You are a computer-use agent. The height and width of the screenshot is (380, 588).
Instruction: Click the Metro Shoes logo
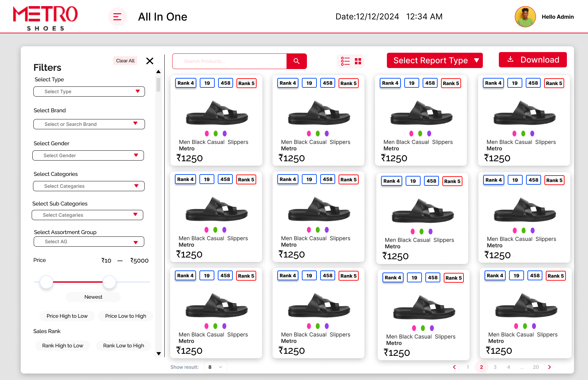[45, 18]
